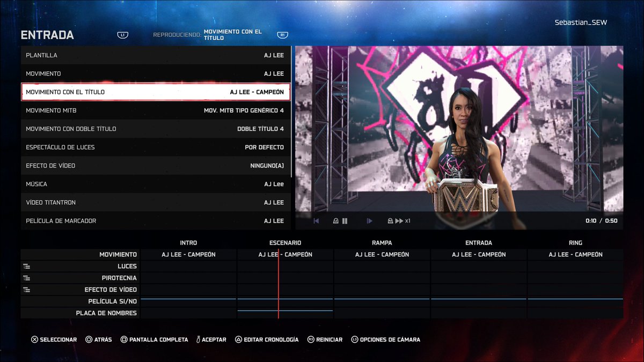Viewport: 644px width, 362px height.
Task: Select the Rampa timeline column header
Action: coord(382,243)
